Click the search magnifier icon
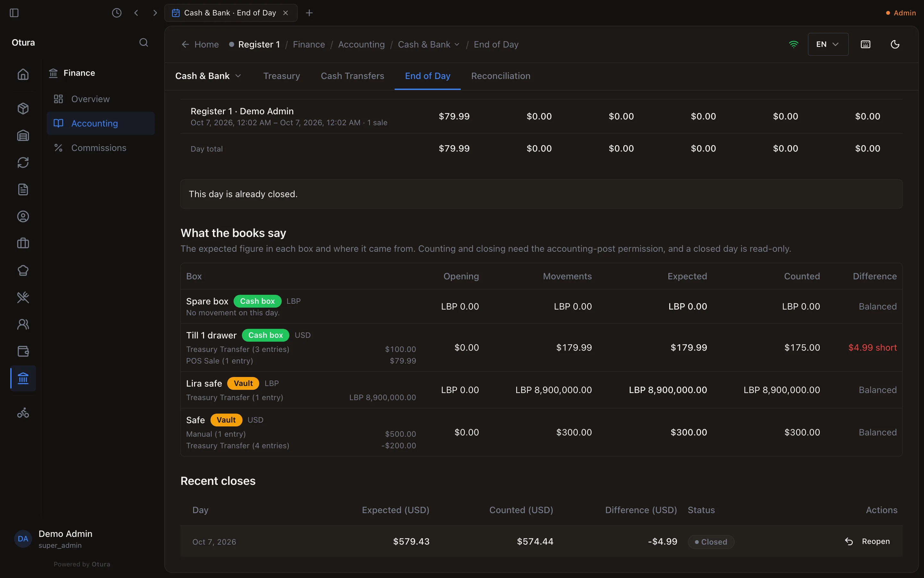The height and width of the screenshot is (578, 924). [143, 42]
